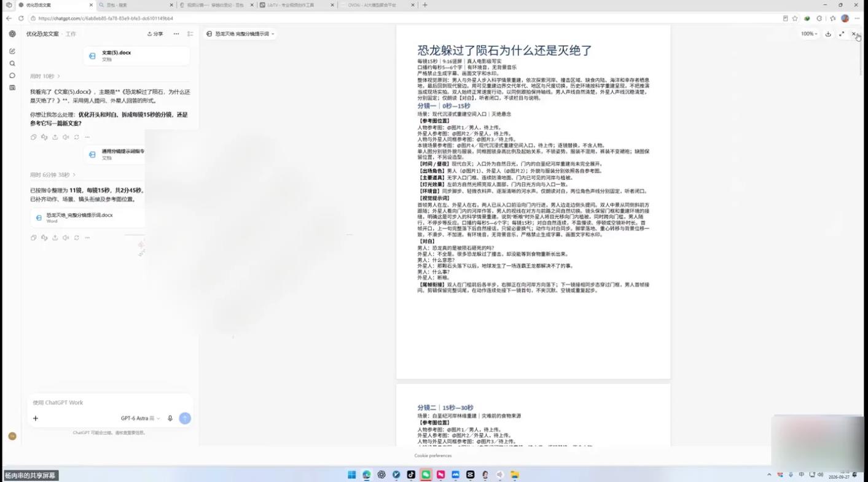Open File Explorer from the taskbar
This screenshot has width=868, height=482.
(x=515, y=475)
